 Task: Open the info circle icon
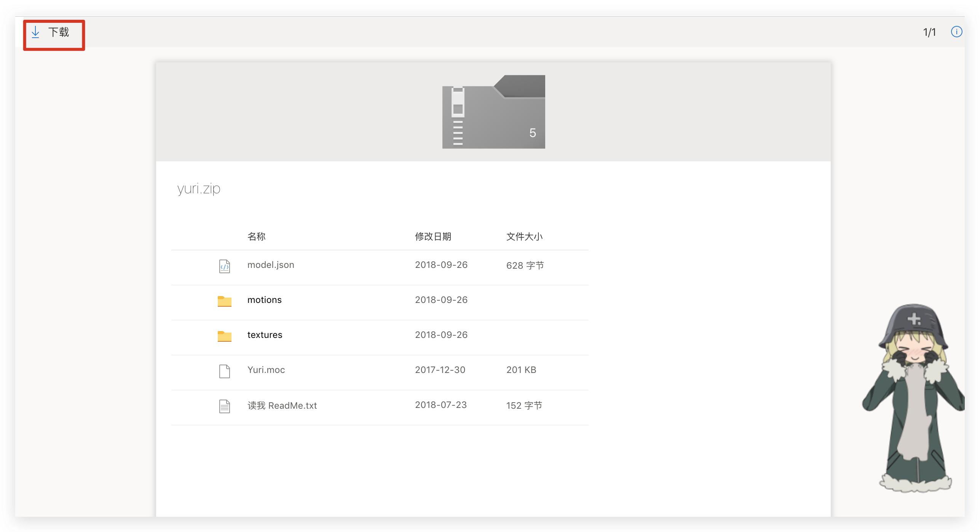[956, 32]
